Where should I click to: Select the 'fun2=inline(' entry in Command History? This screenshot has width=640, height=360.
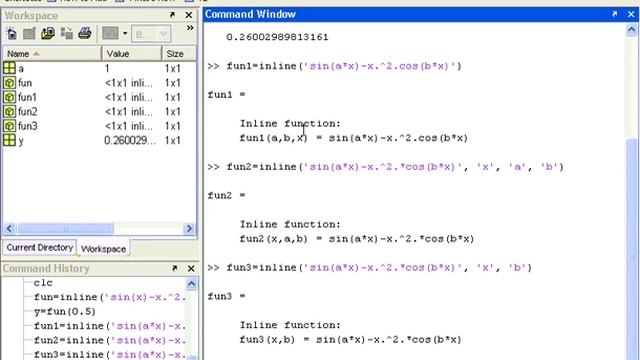click(110, 340)
